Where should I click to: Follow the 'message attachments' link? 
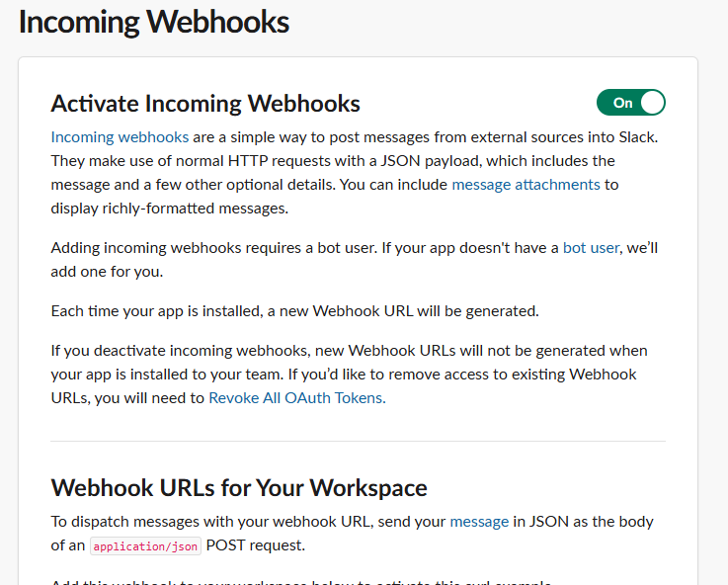click(526, 184)
